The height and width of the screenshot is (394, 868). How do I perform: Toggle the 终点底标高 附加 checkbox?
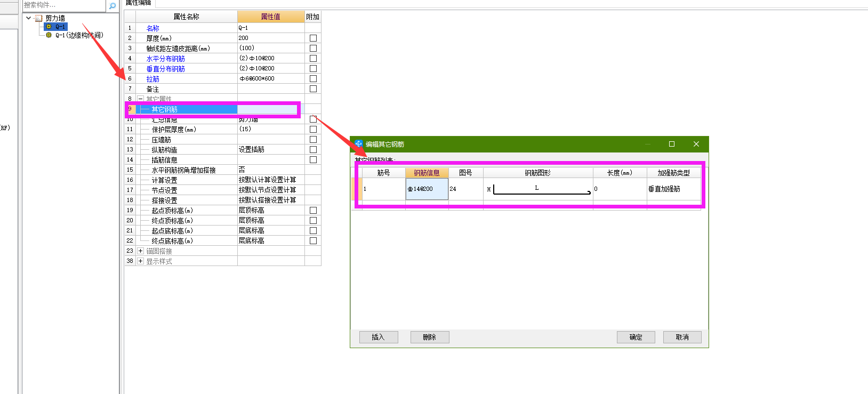pos(313,241)
